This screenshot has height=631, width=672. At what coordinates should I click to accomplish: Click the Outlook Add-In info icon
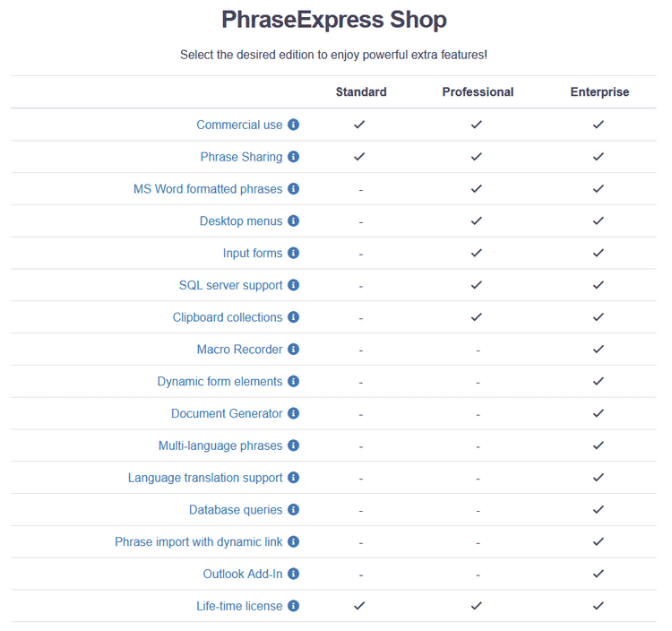coord(294,574)
